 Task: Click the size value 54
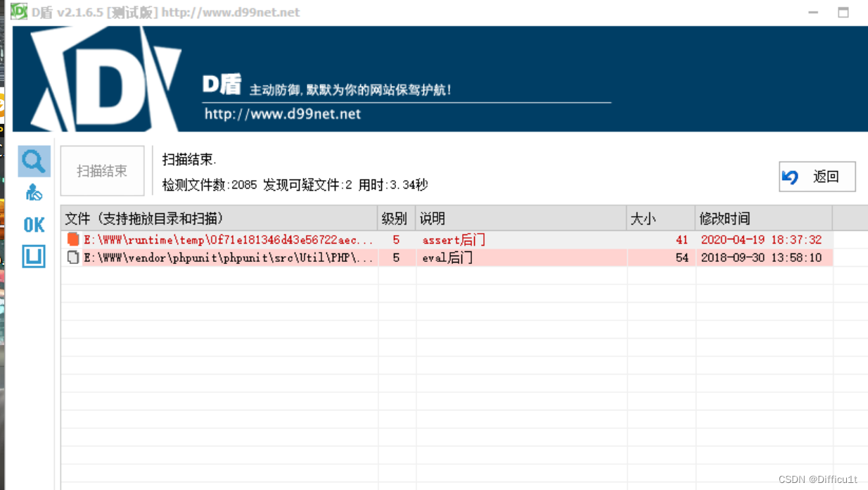click(x=682, y=258)
